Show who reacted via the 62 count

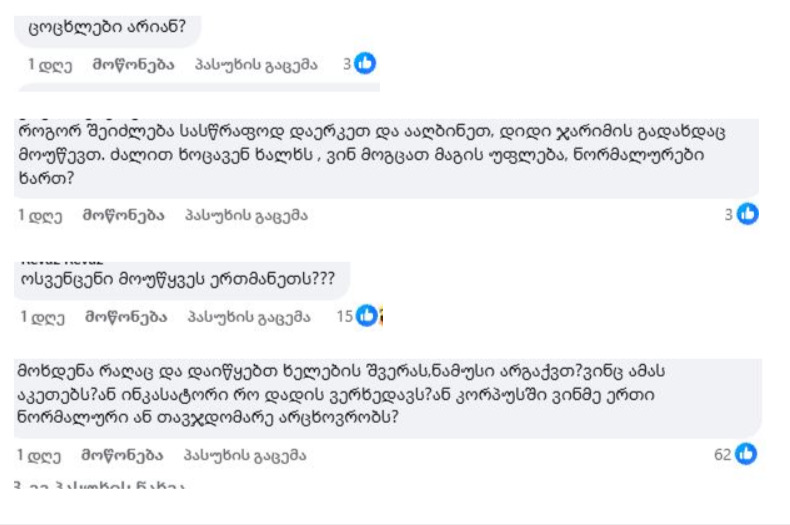[722, 454]
